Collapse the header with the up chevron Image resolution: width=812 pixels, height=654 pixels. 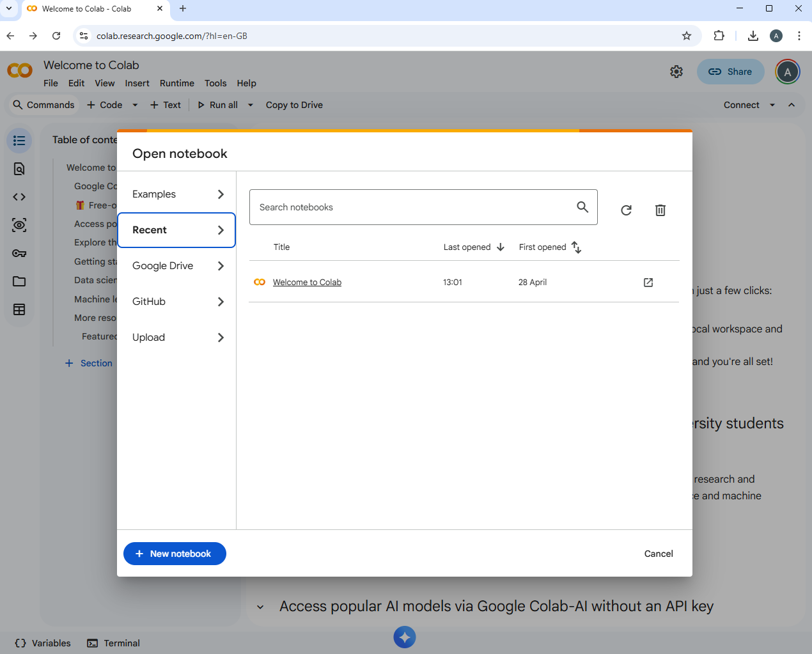[x=792, y=105]
